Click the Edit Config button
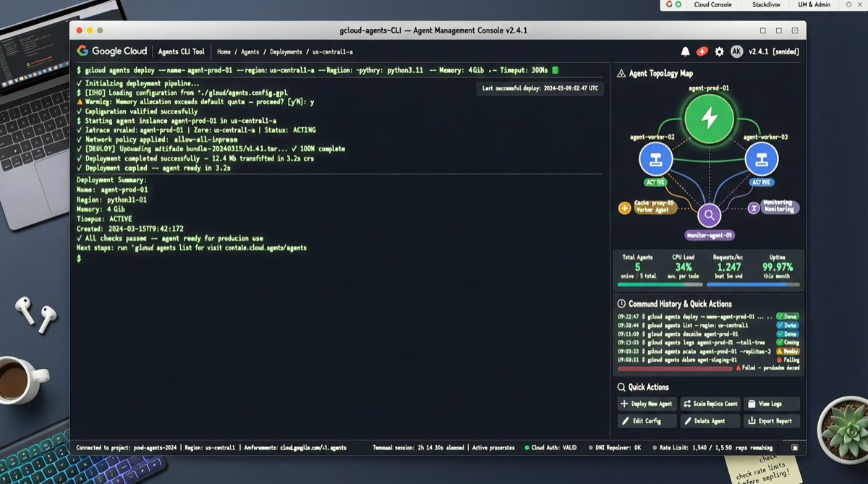This screenshot has width=868, height=484. 647,421
